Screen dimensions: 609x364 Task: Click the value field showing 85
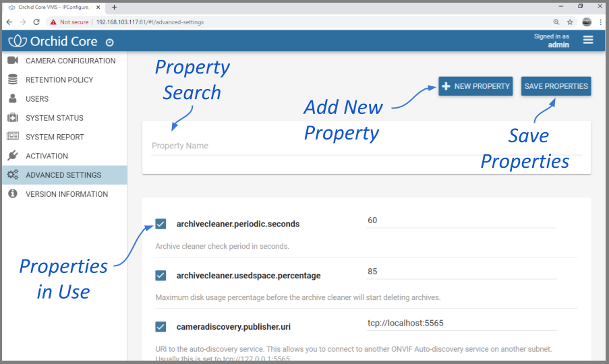click(461, 272)
